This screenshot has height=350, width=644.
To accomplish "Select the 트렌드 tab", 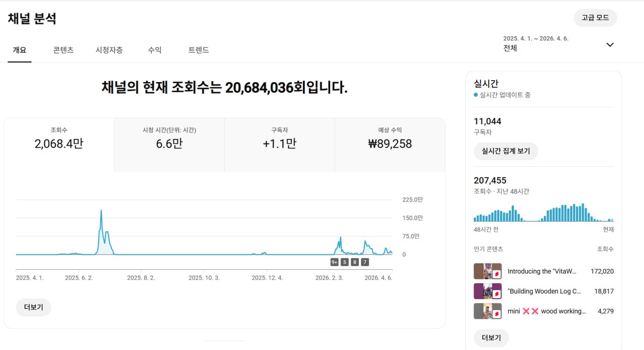I will coord(199,50).
